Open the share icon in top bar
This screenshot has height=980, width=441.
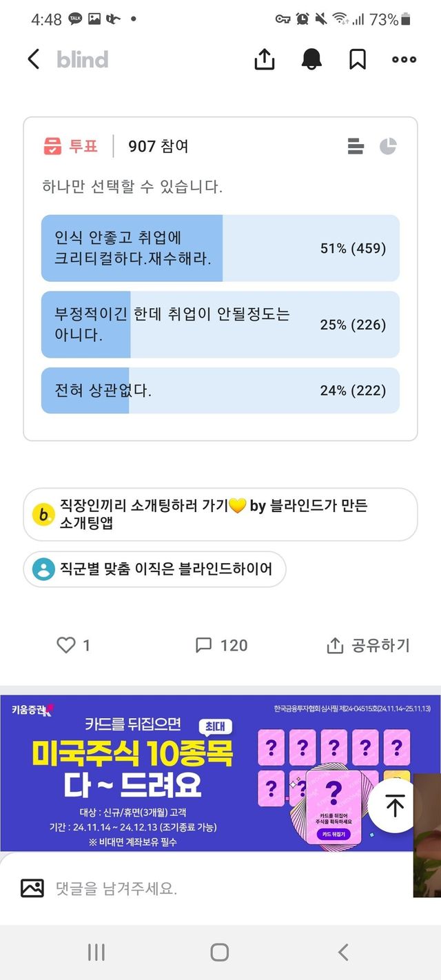(265, 60)
